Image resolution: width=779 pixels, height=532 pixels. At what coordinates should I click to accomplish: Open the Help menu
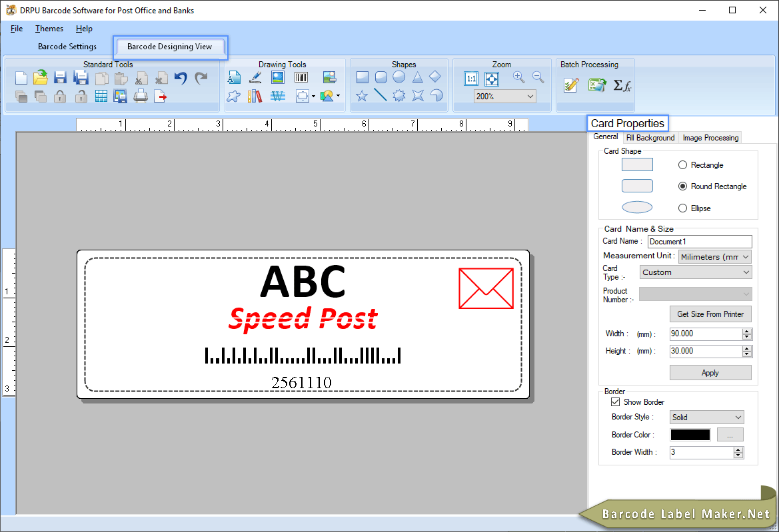(x=84, y=29)
